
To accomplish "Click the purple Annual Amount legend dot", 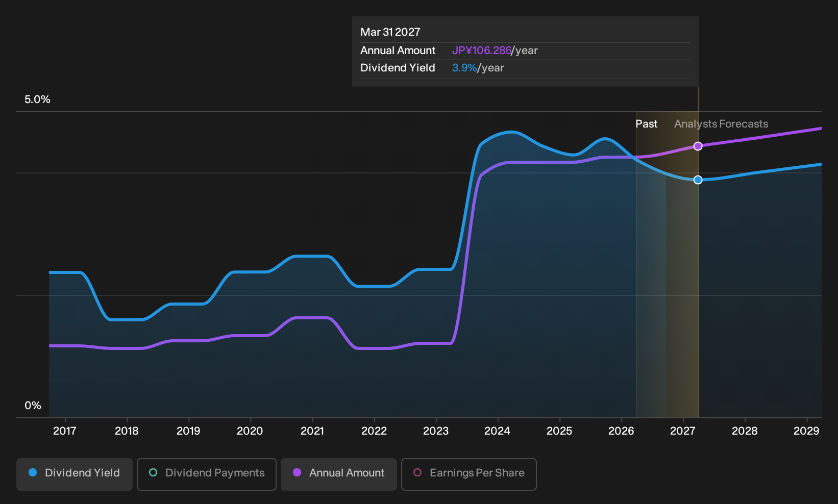I will [x=297, y=473].
